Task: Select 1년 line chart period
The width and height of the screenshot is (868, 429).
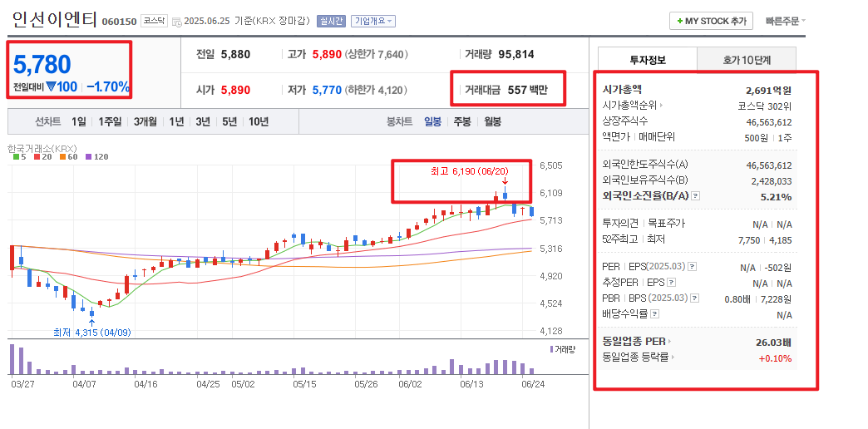Action: tap(176, 121)
